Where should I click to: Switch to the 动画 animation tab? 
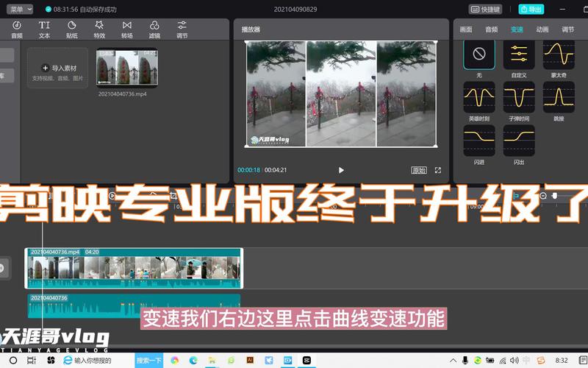tap(542, 29)
